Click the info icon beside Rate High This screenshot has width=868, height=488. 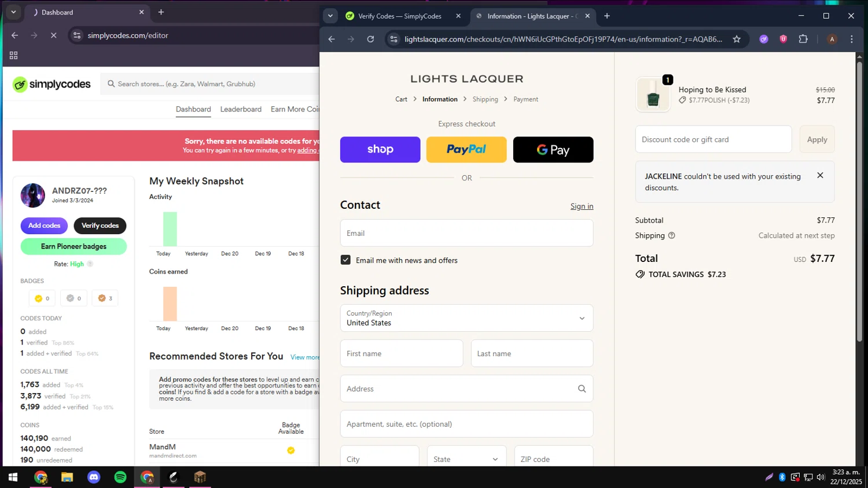click(x=90, y=264)
